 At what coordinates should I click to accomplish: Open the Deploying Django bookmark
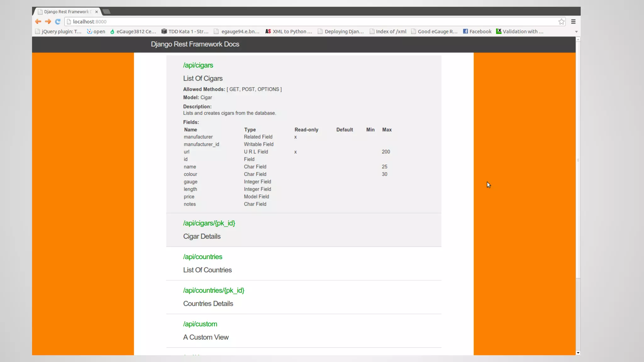(x=341, y=31)
